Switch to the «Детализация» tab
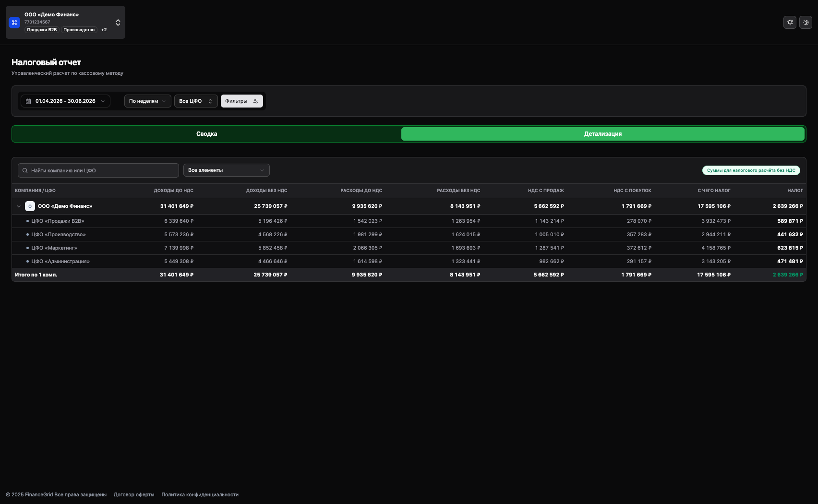Image resolution: width=818 pixels, height=504 pixels. point(603,134)
